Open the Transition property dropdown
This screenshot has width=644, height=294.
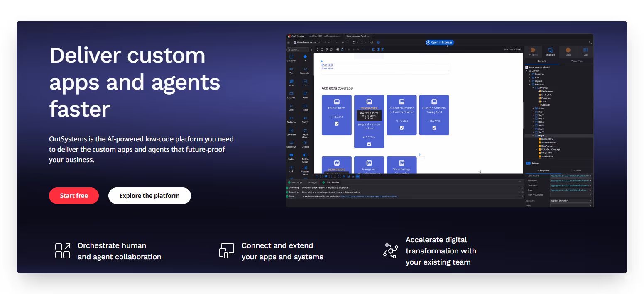pyautogui.click(x=590, y=201)
